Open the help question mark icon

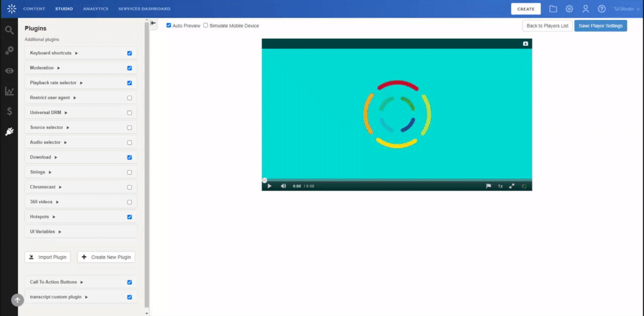[601, 8]
